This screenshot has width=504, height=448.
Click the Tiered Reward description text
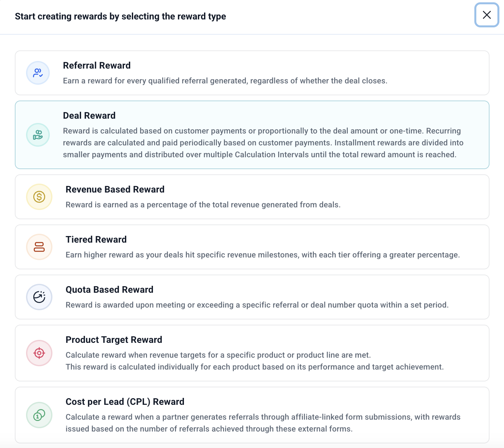pyautogui.click(x=262, y=255)
